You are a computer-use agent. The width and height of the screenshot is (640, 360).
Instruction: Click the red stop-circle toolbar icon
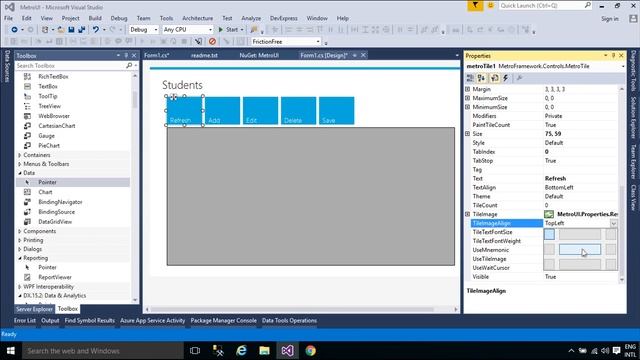[x=212, y=42]
